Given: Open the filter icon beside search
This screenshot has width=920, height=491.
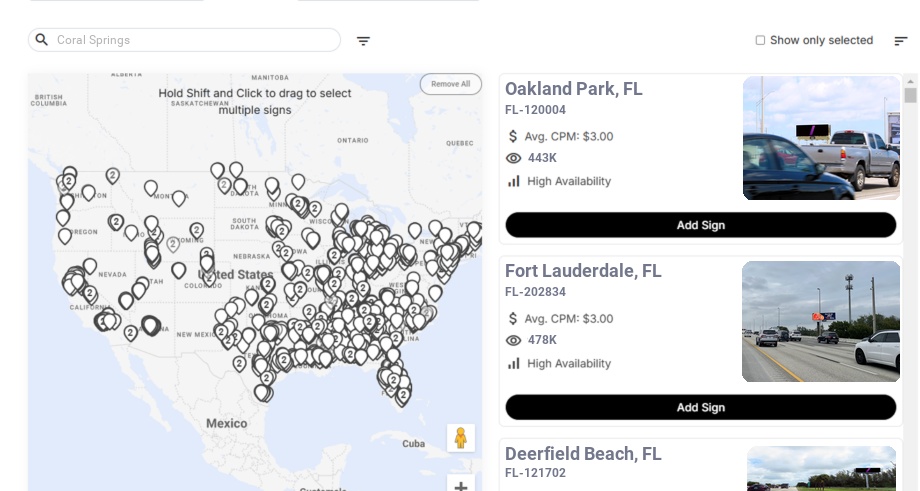Looking at the screenshot, I should (363, 41).
